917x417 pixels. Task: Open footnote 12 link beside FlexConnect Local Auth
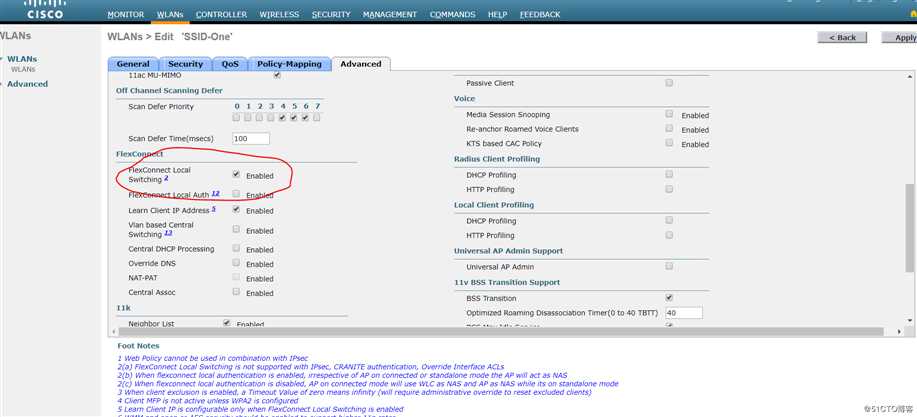tap(215, 193)
